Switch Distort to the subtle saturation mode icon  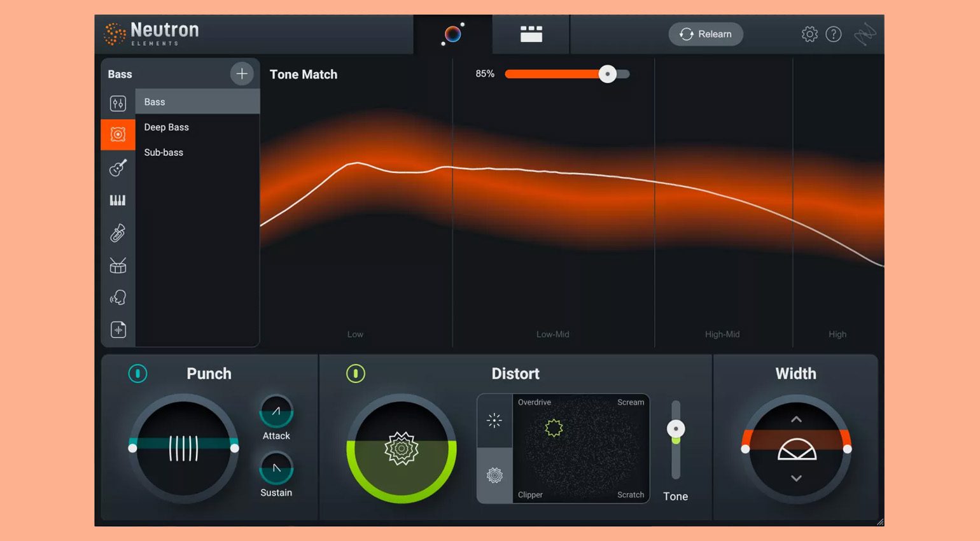click(x=494, y=421)
